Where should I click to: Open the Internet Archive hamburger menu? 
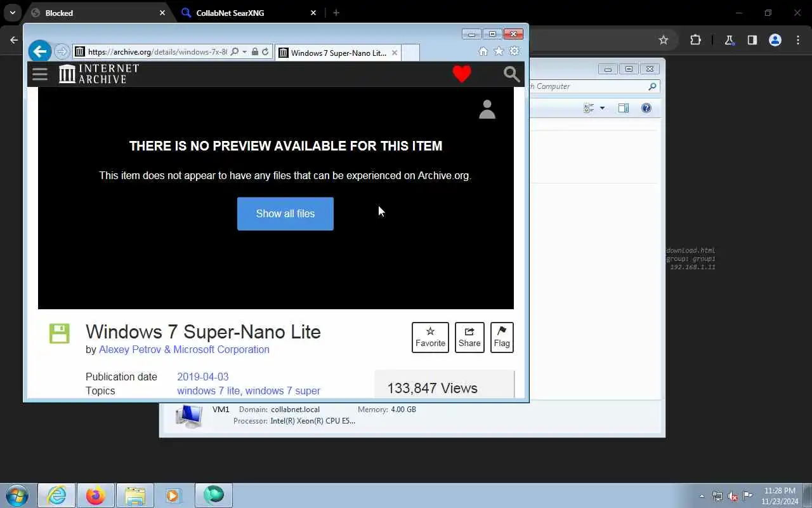[x=40, y=74]
